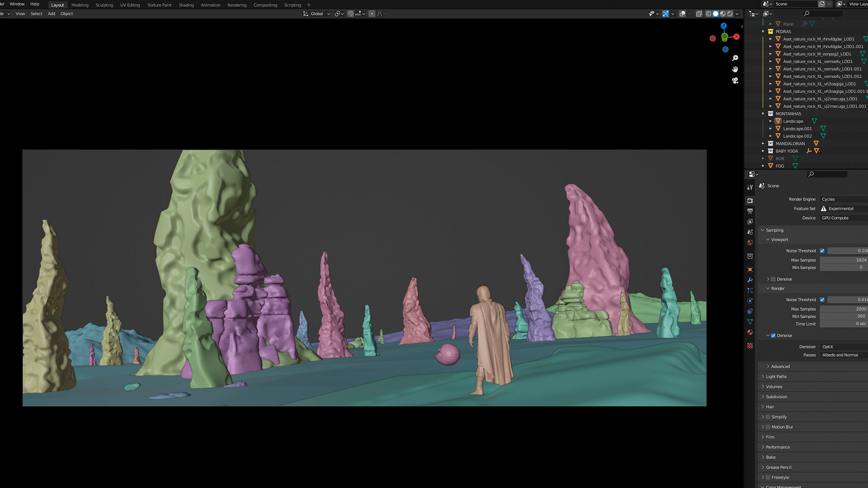Click the render Max Samples field
The height and width of the screenshot is (488, 868).
843,309
